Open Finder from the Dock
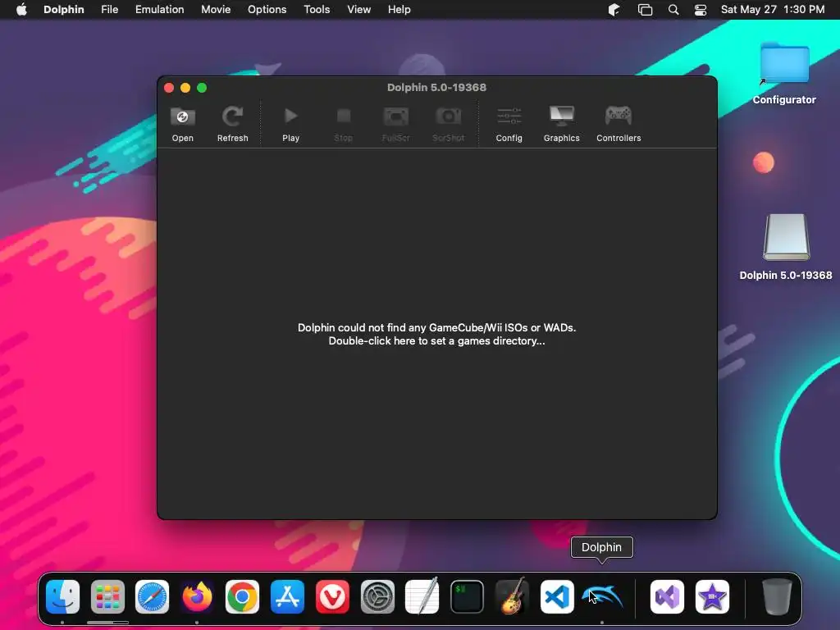The height and width of the screenshot is (630, 840). 62,596
